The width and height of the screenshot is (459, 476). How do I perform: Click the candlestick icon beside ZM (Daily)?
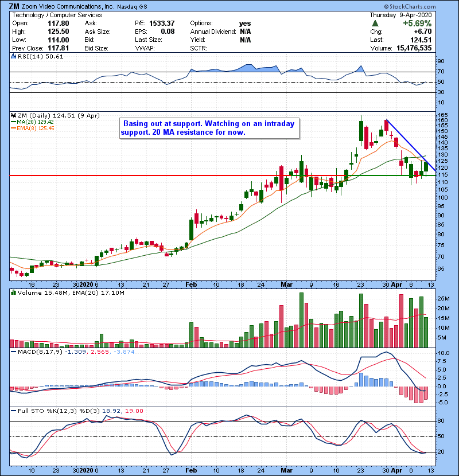click(x=13, y=115)
